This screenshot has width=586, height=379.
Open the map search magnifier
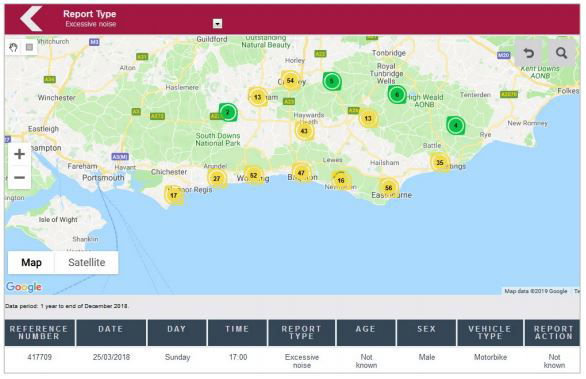561,53
